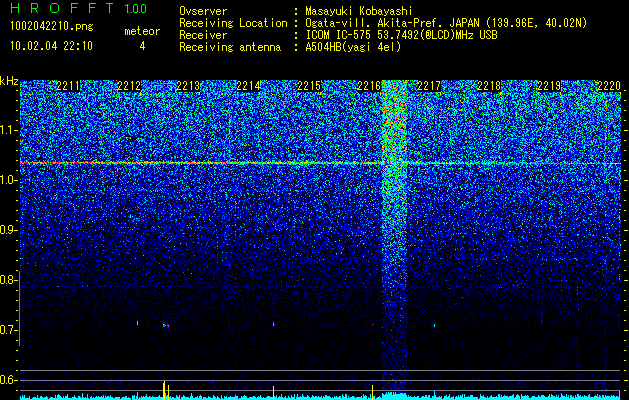Click the observer name Masayuki Kobayashi
629x400 pixels.
coord(359,11)
